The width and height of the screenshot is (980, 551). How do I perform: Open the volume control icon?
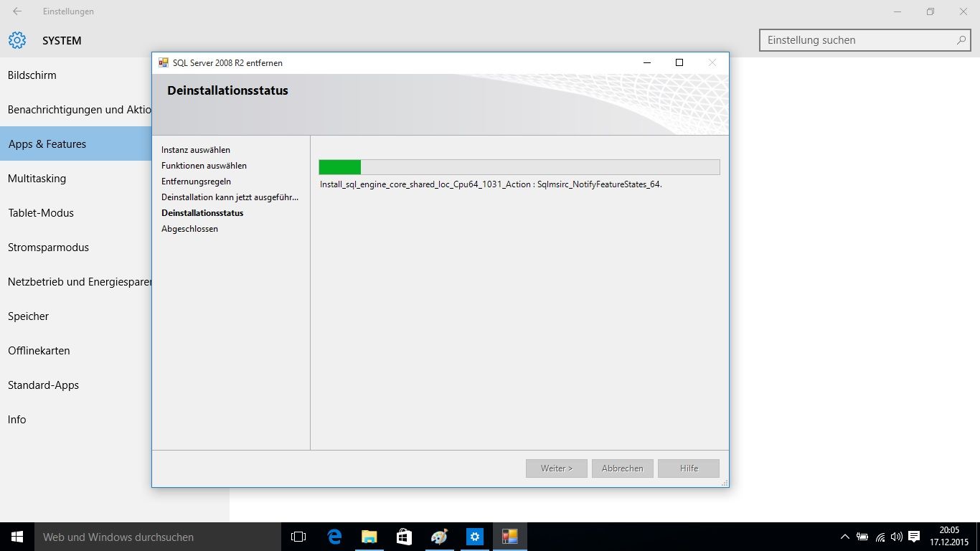click(x=897, y=537)
